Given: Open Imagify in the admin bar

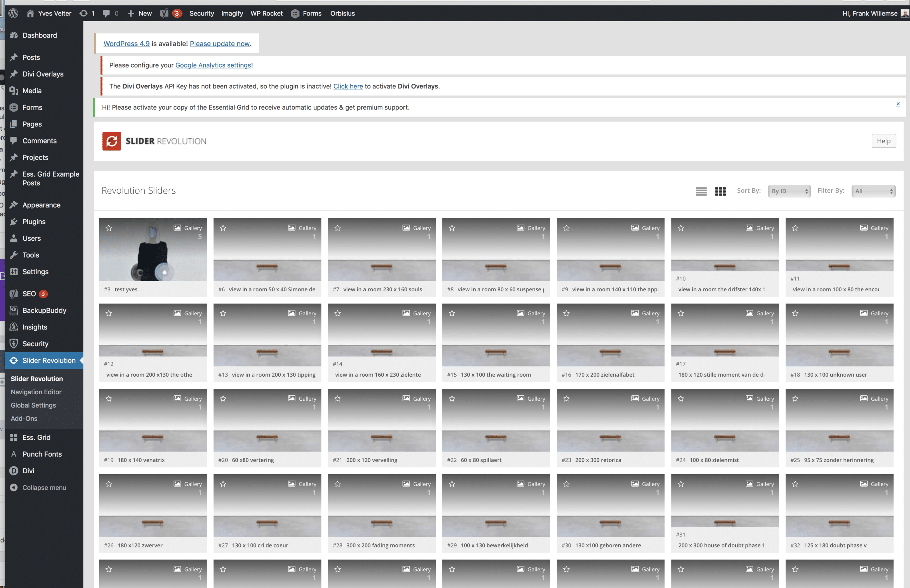Looking at the screenshot, I should [232, 13].
